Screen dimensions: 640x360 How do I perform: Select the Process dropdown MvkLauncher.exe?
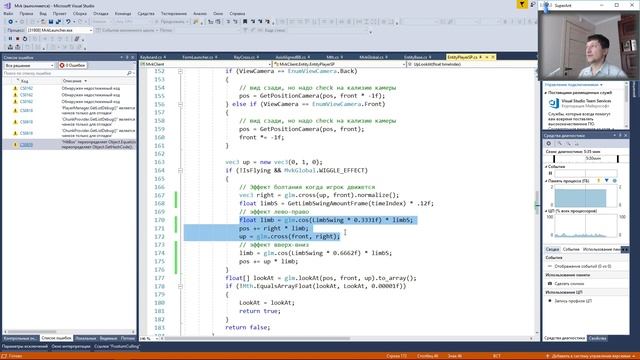tap(60, 30)
